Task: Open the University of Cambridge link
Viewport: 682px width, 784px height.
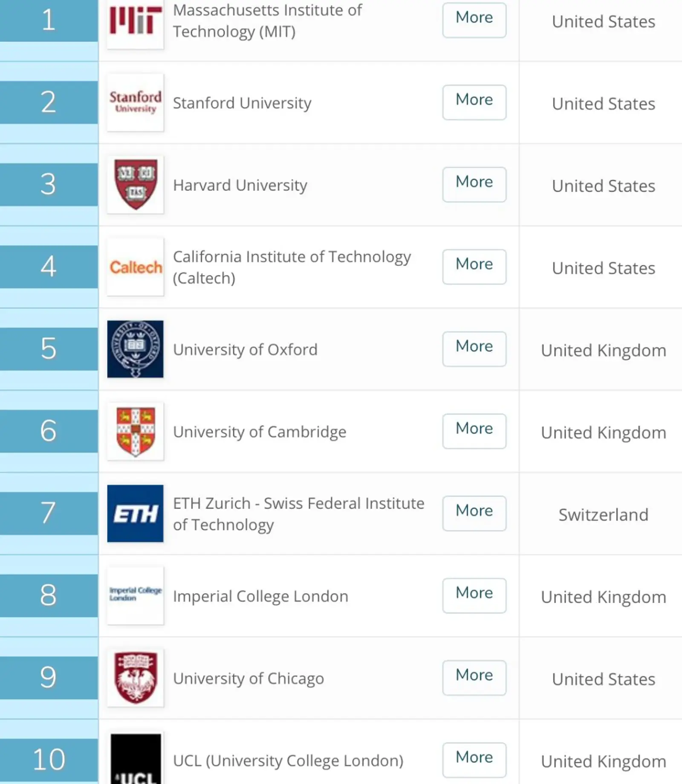Action: click(x=260, y=432)
